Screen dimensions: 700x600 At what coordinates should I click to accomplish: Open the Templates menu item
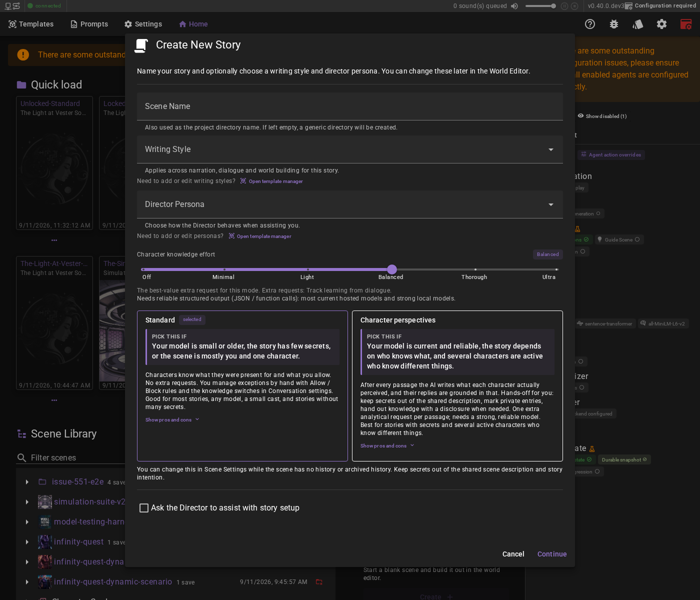tap(31, 24)
